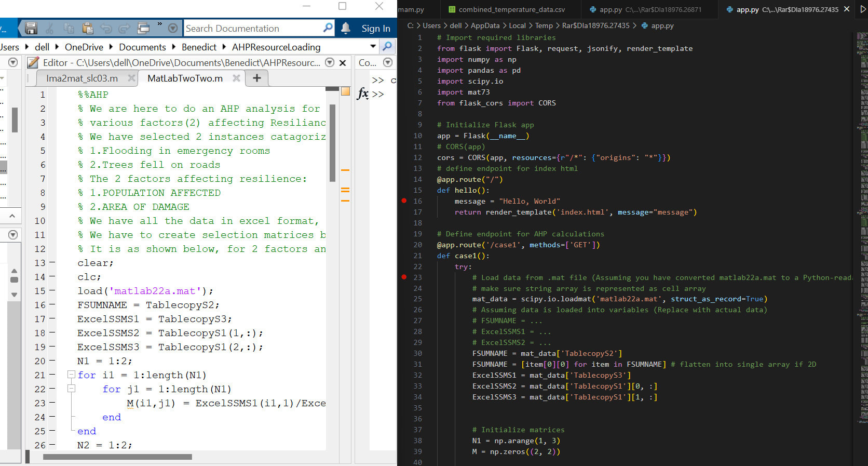Click the editor horizontal scrollbar
This screenshot has width=868, height=466.
click(x=117, y=457)
